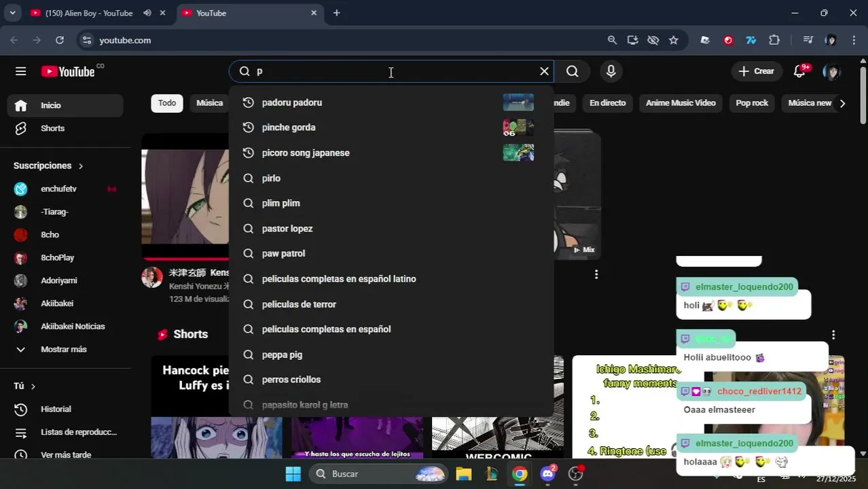Image resolution: width=868 pixels, height=489 pixels.
Task: Click the taskbar Buscar search box
Action: 379,474
